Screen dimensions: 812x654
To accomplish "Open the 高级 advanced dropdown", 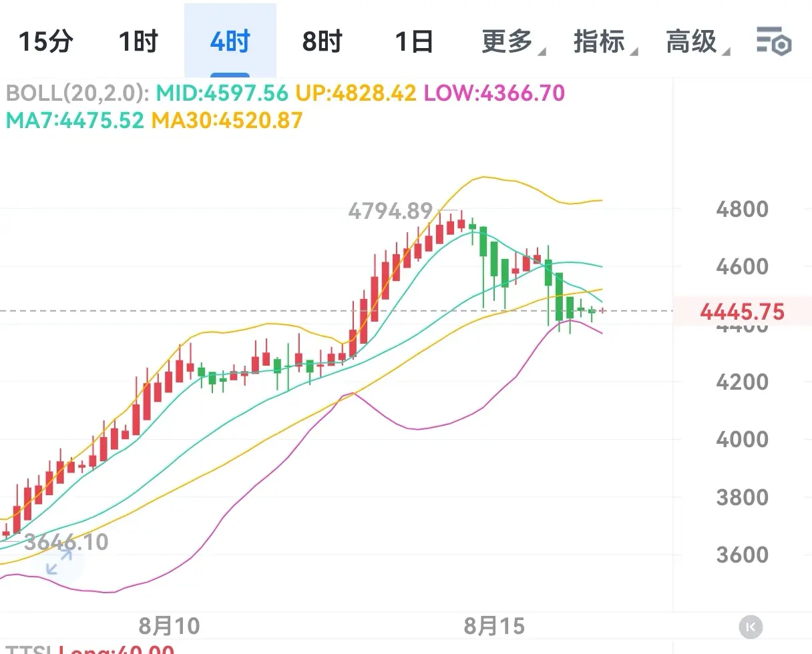I will pyautogui.click(x=697, y=41).
